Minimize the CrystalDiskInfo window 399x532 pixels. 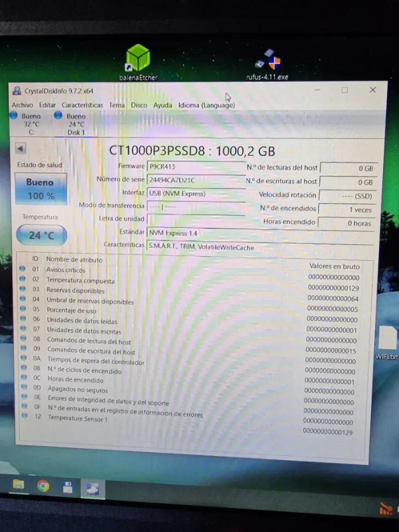(x=317, y=90)
